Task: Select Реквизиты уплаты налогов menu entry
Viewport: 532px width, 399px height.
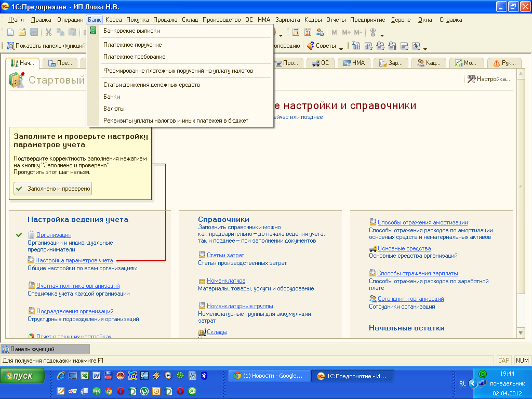Action: pos(180,121)
